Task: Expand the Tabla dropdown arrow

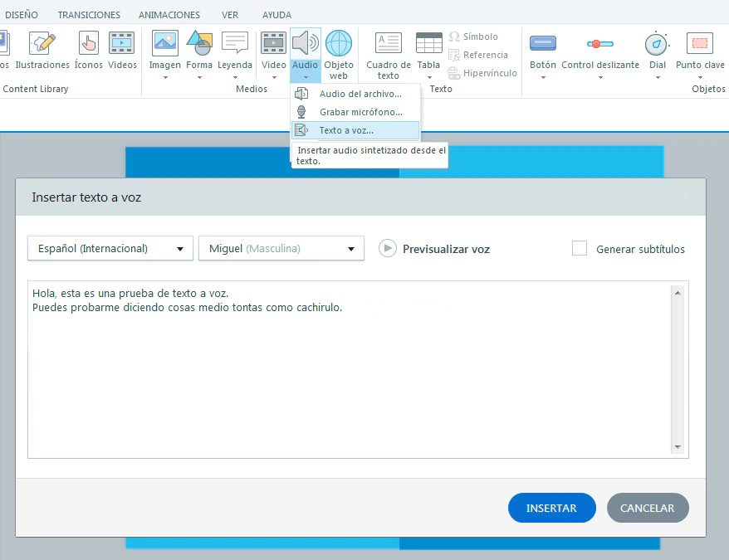Action: click(429, 78)
